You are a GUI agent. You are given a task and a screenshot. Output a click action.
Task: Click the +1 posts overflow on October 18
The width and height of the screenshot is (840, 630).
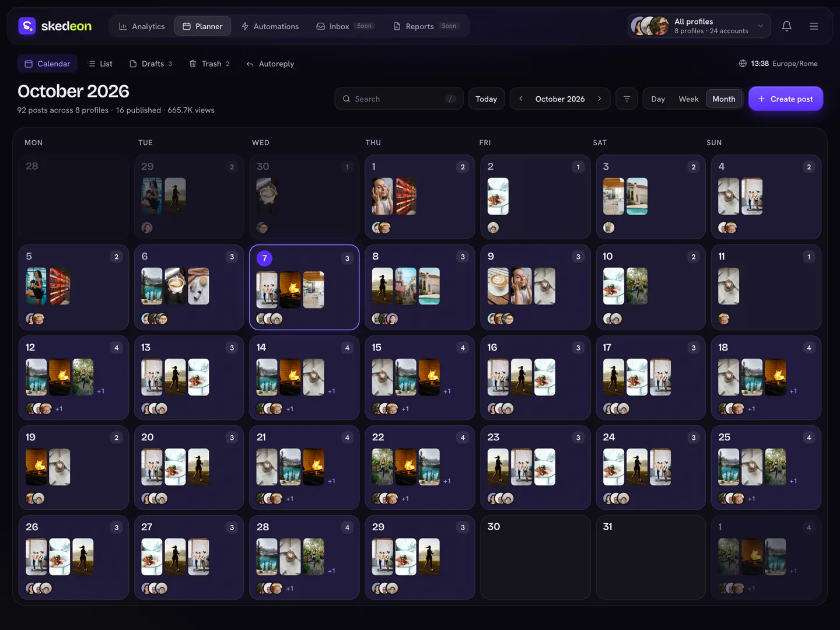click(x=793, y=391)
